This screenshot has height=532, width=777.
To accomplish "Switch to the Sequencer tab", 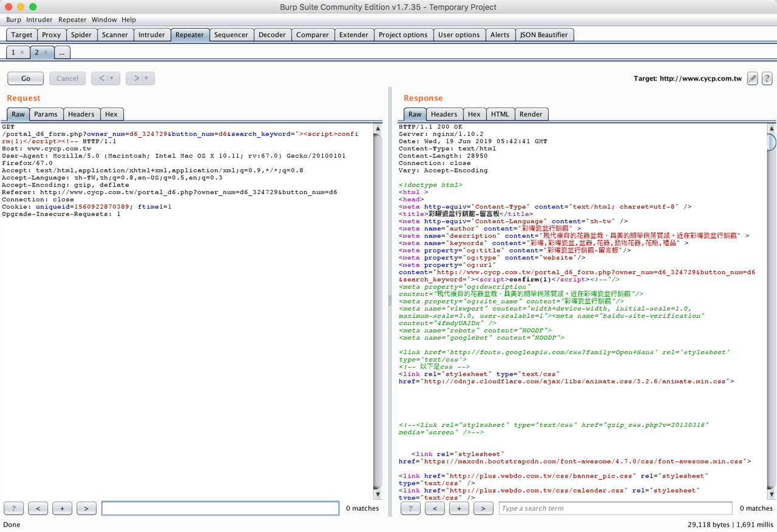I will 231,35.
